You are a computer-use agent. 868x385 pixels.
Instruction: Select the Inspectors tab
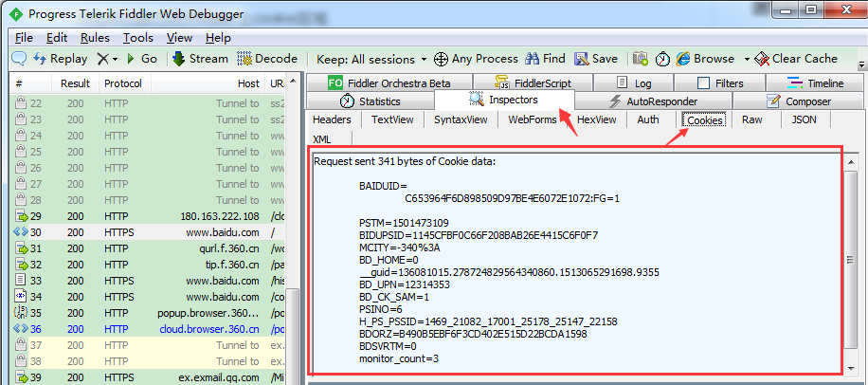point(504,101)
